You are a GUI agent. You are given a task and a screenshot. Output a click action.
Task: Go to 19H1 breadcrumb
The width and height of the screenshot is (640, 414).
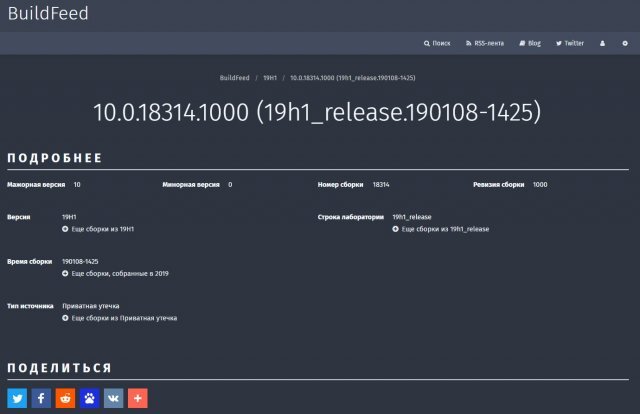[x=270, y=78]
